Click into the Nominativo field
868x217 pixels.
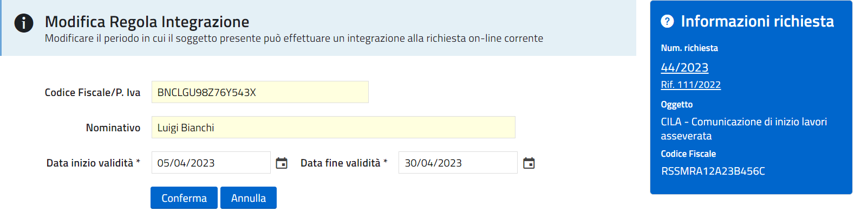coord(333,127)
